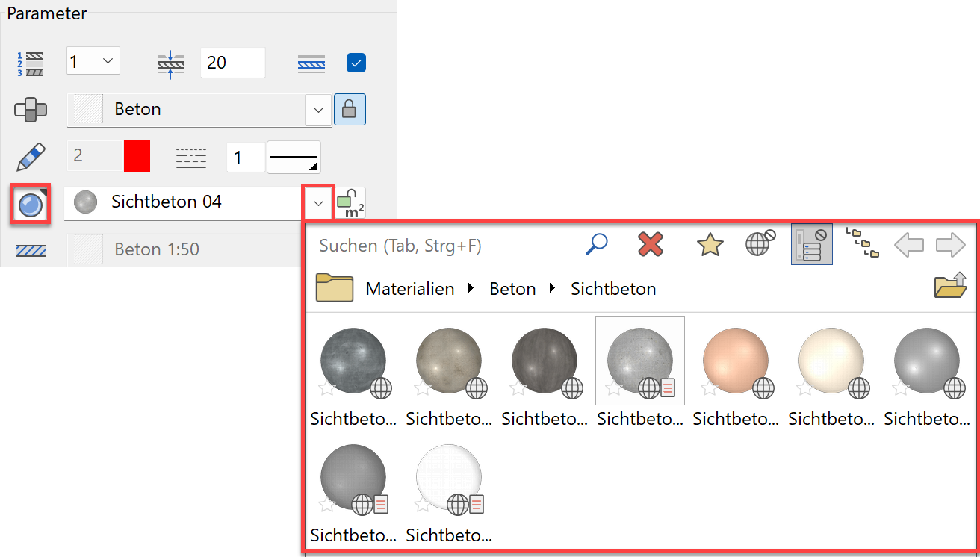Screen dimensions: 980x557
Task: Enable the blue checkbox in the Parameter panel
Action: point(356,63)
